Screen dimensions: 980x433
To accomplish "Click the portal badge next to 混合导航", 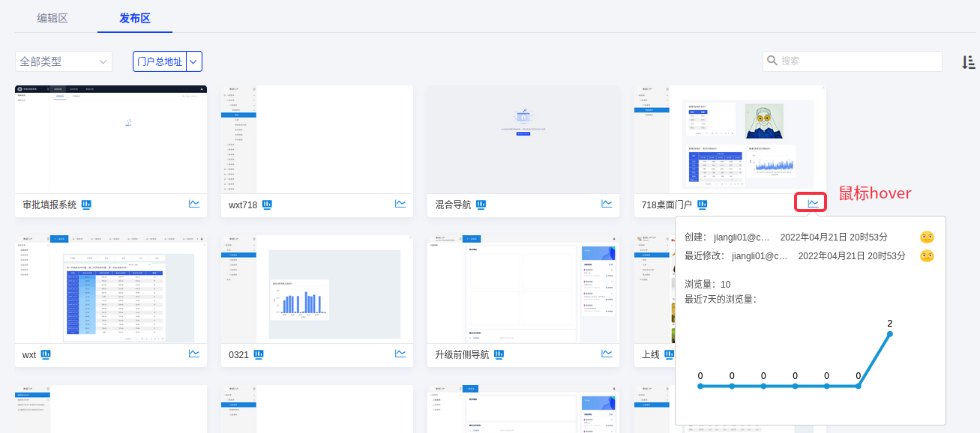I will coord(481,205).
